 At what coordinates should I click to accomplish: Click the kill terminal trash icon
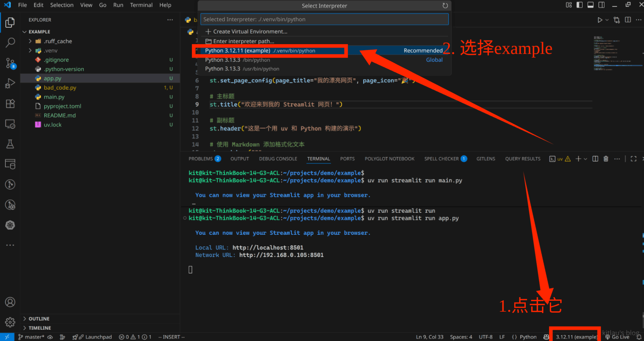(x=606, y=159)
